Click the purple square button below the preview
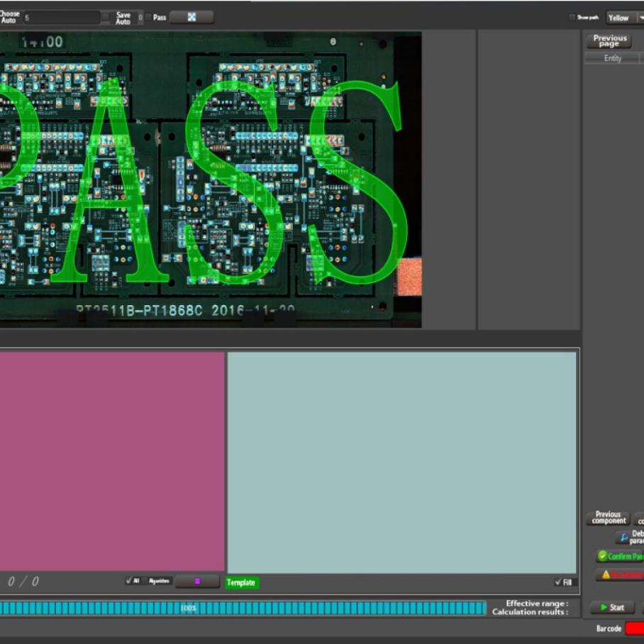This screenshot has width=644, height=644. (197, 582)
